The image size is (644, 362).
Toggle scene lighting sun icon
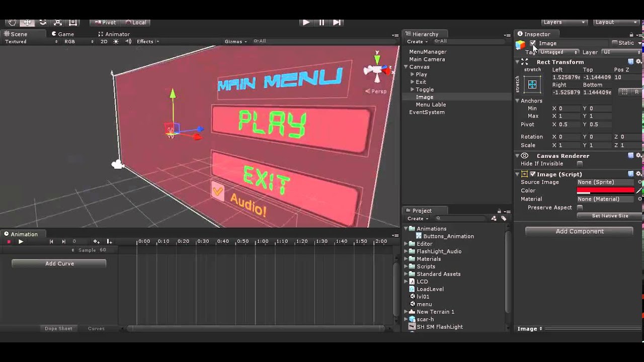[116, 42]
